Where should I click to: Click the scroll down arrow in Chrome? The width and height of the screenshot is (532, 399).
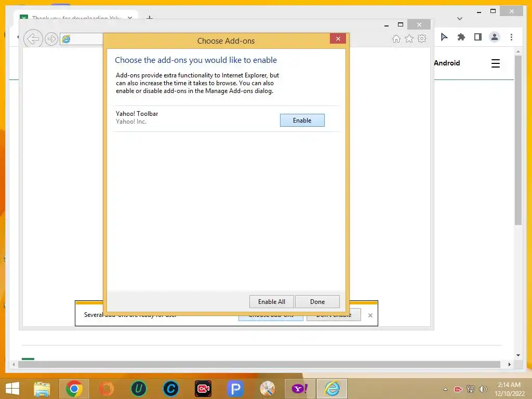click(x=518, y=355)
